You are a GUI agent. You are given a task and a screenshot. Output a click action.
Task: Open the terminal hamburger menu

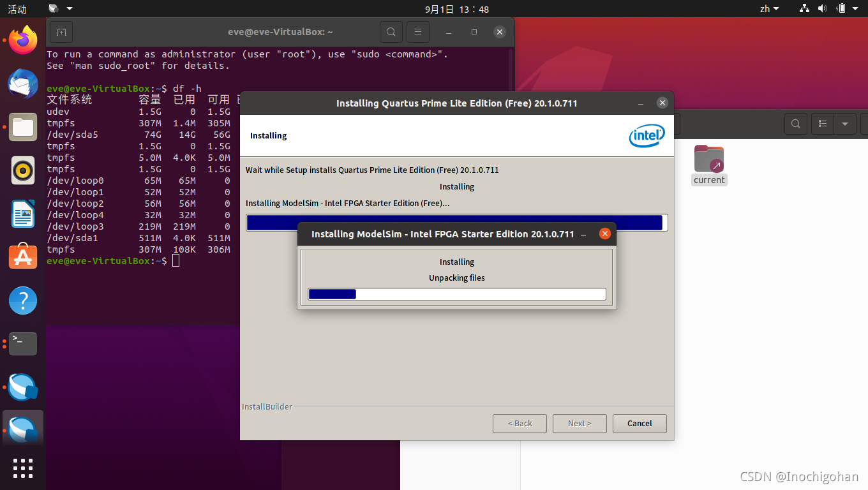[x=418, y=32]
